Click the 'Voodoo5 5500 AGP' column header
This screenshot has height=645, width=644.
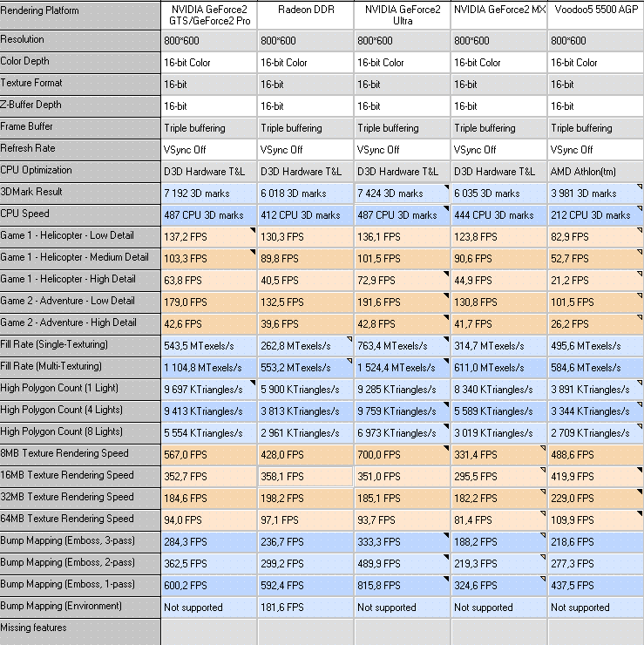(x=596, y=15)
